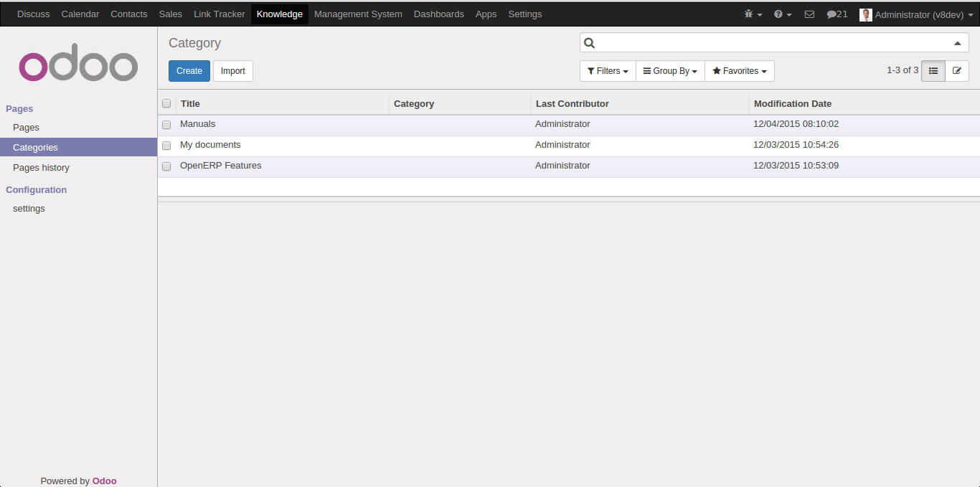The height and width of the screenshot is (487, 980).
Task: Select the list view icon
Action: [x=933, y=70]
